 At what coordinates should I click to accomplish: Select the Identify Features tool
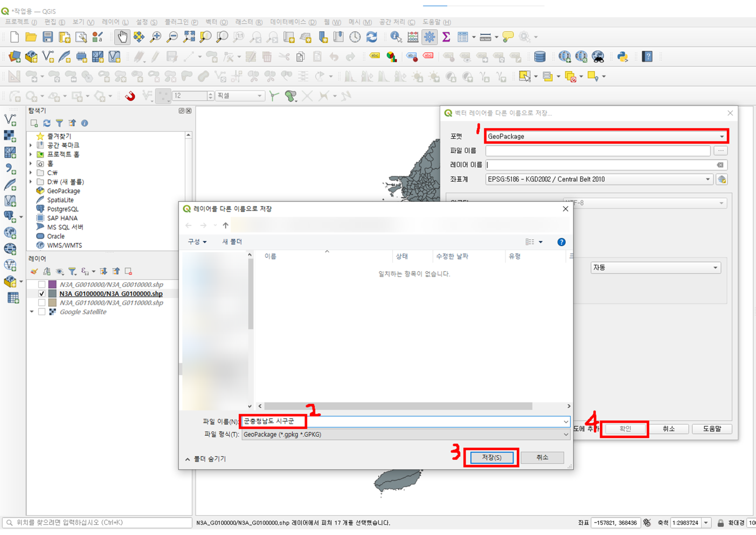tap(396, 37)
